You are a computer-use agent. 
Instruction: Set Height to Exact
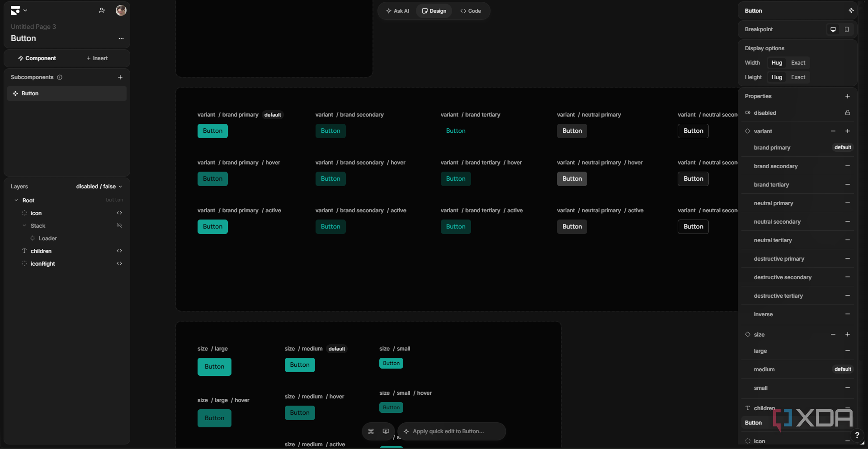point(798,77)
